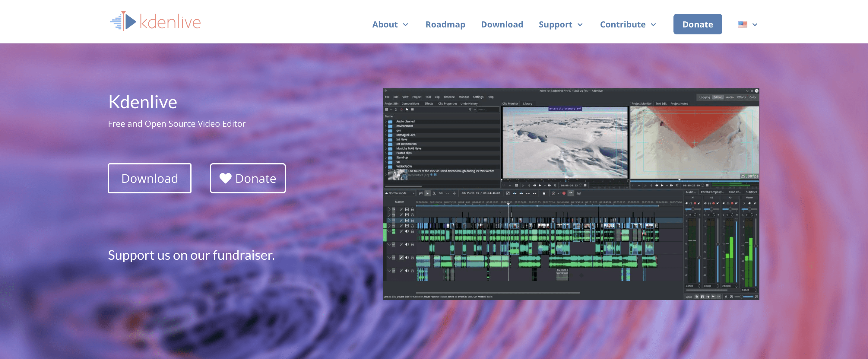Click the red record button in the timeline toolbar
The image size is (868, 359).
pos(564,193)
